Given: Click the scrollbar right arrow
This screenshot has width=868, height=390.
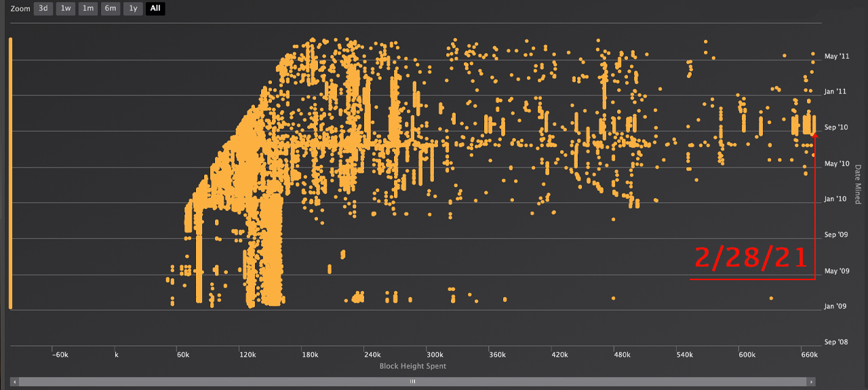Looking at the screenshot, I should tap(813, 382).
